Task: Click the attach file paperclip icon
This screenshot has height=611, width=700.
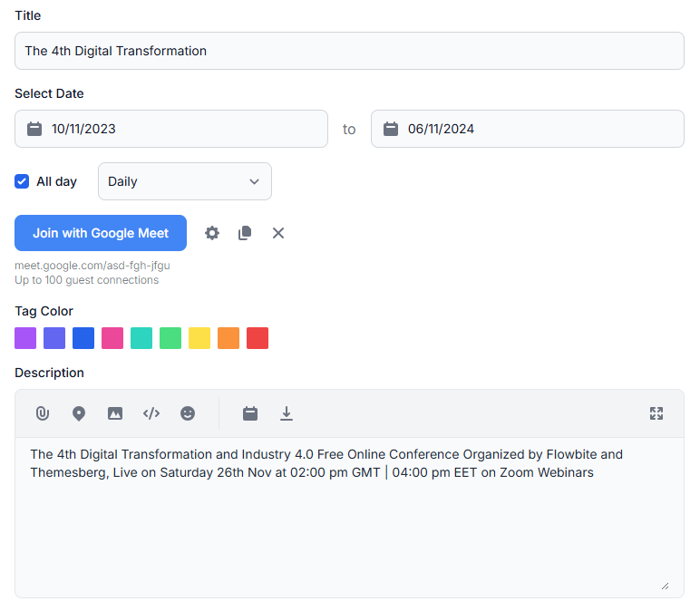Action: 42,413
